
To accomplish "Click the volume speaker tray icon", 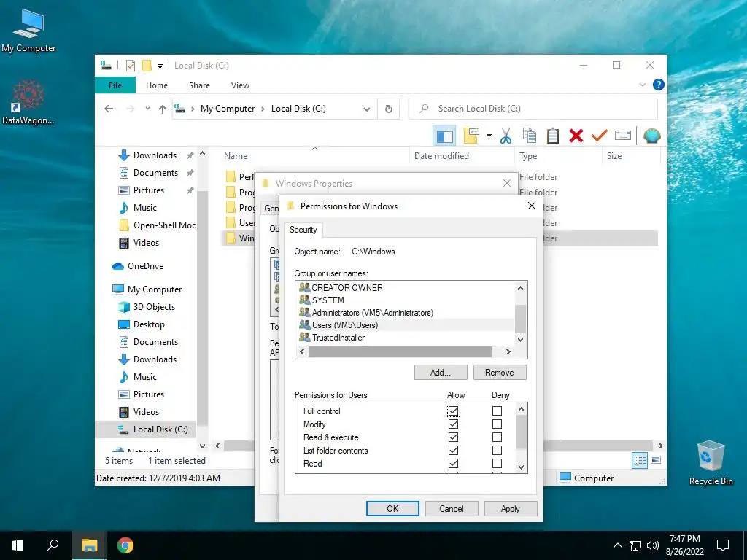I will pyautogui.click(x=653, y=545).
